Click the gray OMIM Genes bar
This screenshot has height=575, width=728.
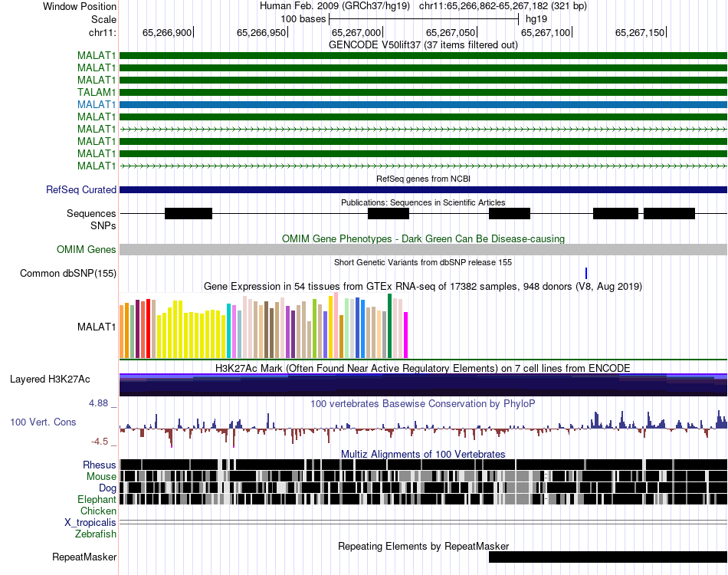pyautogui.click(x=424, y=249)
